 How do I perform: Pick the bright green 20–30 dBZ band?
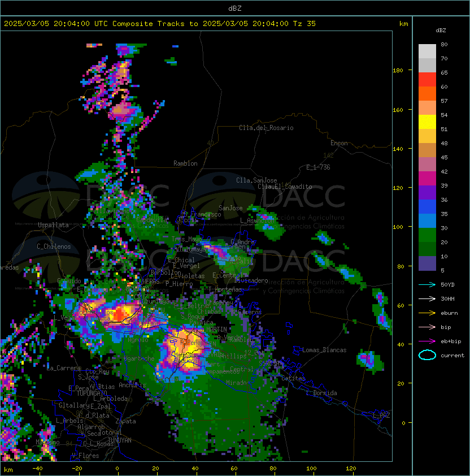tap(427, 235)
